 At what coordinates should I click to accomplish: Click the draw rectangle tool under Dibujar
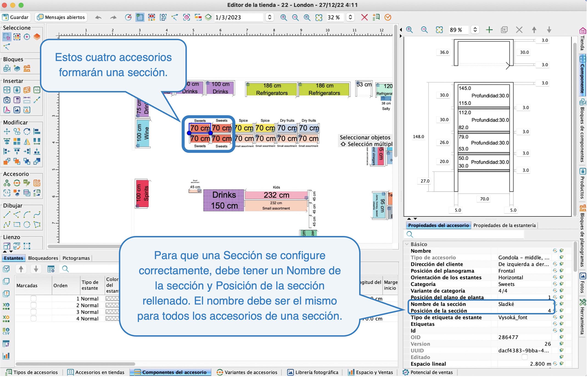click(x=17, y=225)
